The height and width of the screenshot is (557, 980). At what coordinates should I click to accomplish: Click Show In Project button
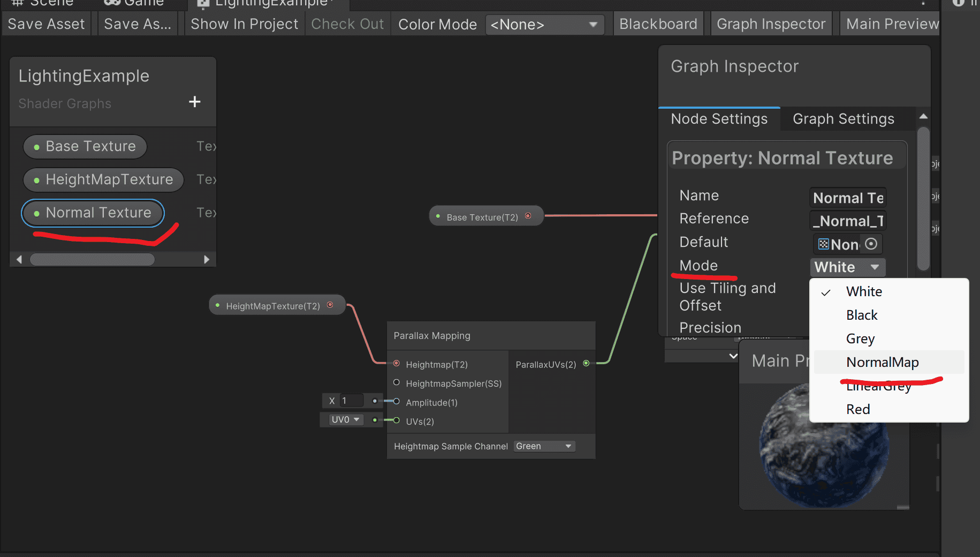coord(244,24)
